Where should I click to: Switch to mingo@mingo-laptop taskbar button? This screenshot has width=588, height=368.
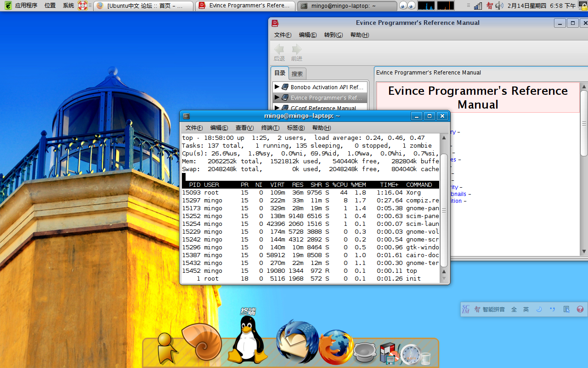pos(347,6)
